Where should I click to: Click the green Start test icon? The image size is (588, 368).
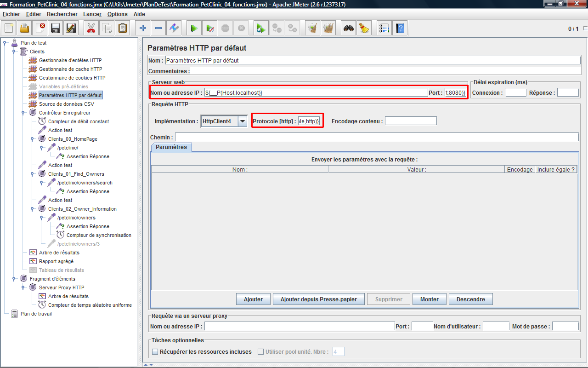point(194,29)
